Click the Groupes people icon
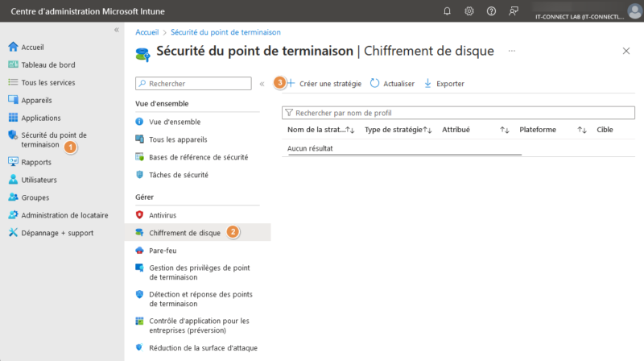The image size is (644, 361). [13, 197]
